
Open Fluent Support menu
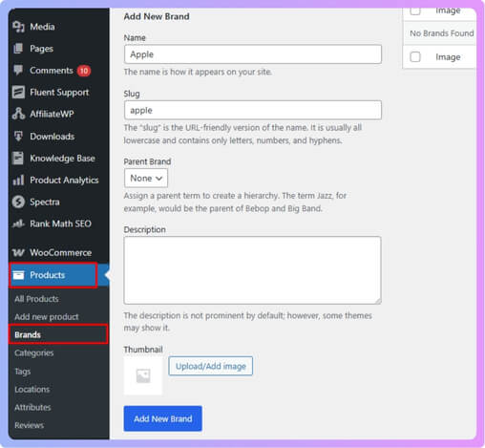tap(58, 93)
